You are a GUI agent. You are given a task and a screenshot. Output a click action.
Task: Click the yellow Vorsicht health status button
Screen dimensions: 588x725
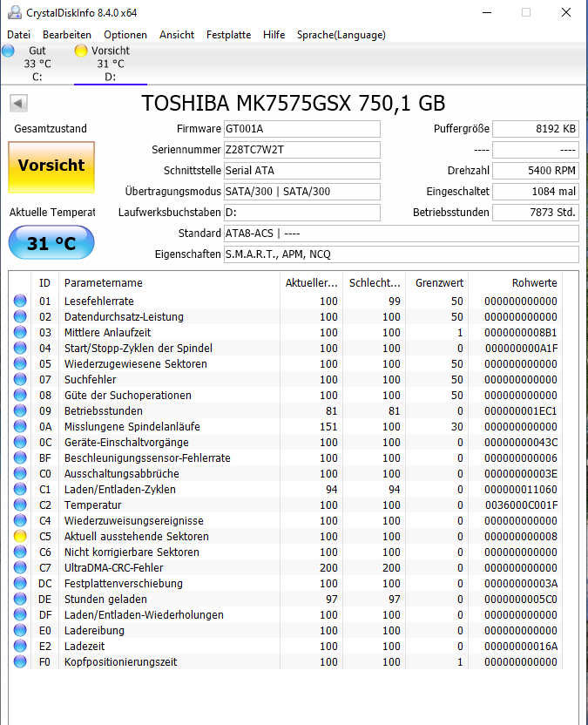(51, 167)
